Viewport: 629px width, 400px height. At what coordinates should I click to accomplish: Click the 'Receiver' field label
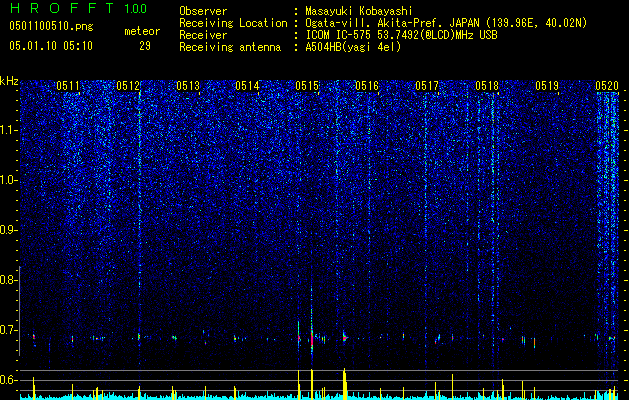203,35
